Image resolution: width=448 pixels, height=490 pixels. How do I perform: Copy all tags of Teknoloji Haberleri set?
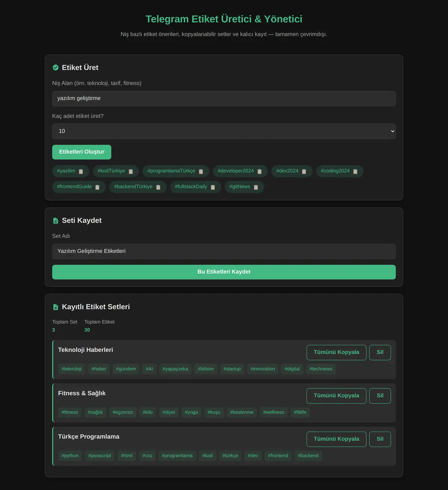[x=336, y=352]
